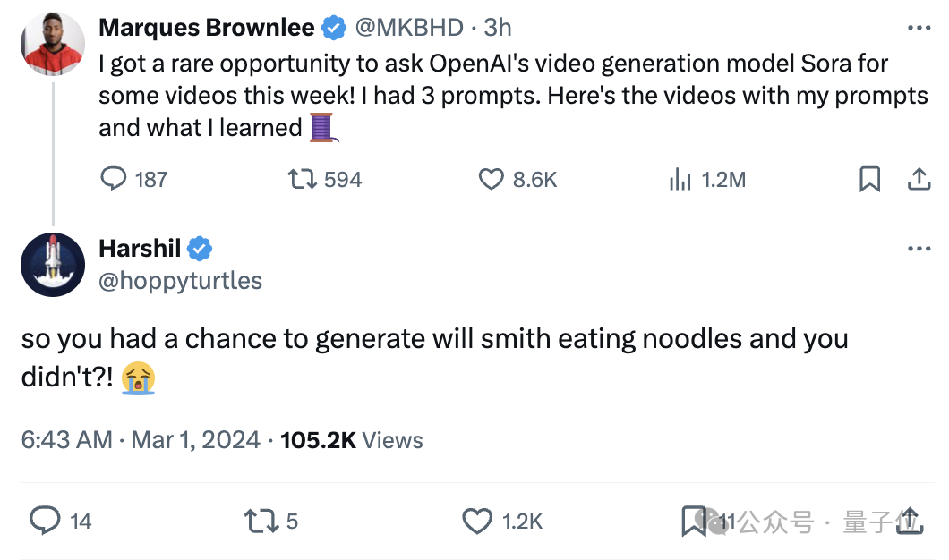This screenshot has width=949, height=560.
Task: Open the @hoppyturtles handle link
Action: pos(180,280)
